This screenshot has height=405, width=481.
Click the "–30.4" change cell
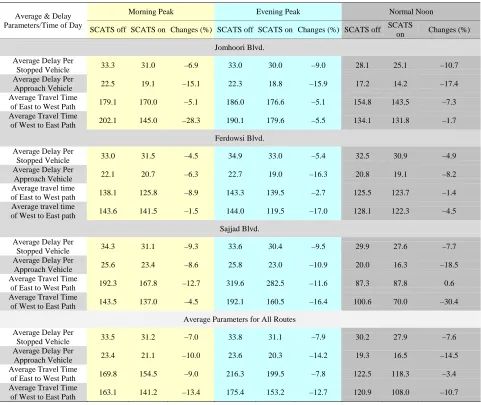coord(449,302)
